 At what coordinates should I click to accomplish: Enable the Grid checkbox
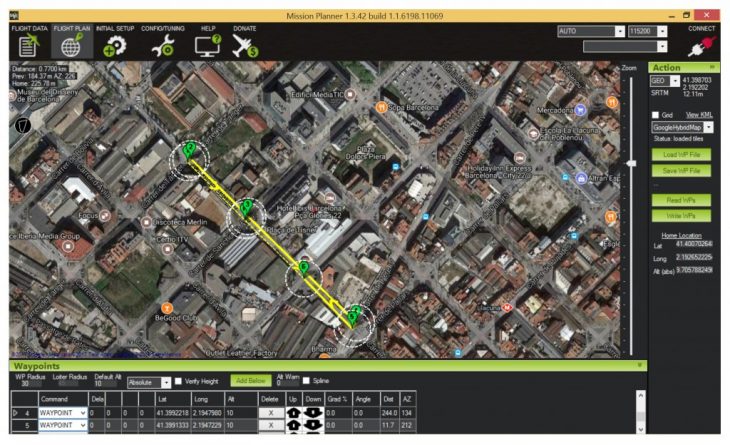[x=656, y=115]
